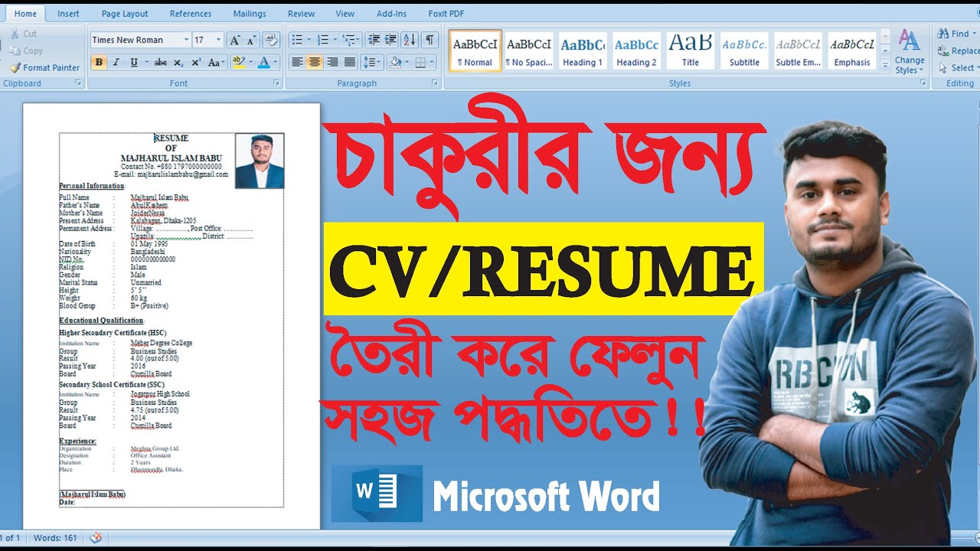Viewport: 980px width, 551px height.
Task: Apply the Emphasis style
Action: 852,51
